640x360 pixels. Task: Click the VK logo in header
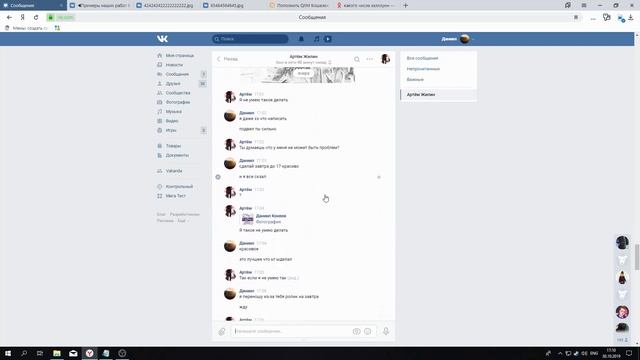[x=162, y=39]
